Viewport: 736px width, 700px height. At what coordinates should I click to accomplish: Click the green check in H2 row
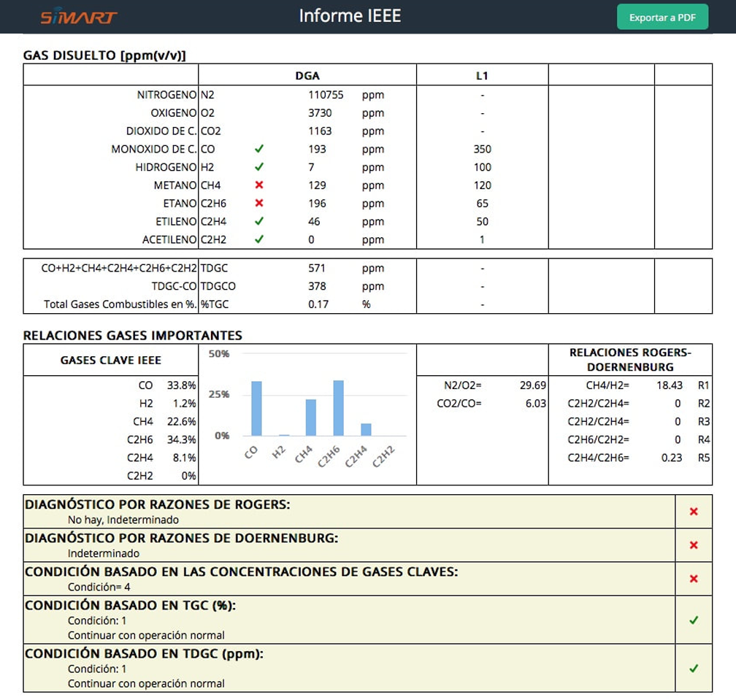pos(258,167)
